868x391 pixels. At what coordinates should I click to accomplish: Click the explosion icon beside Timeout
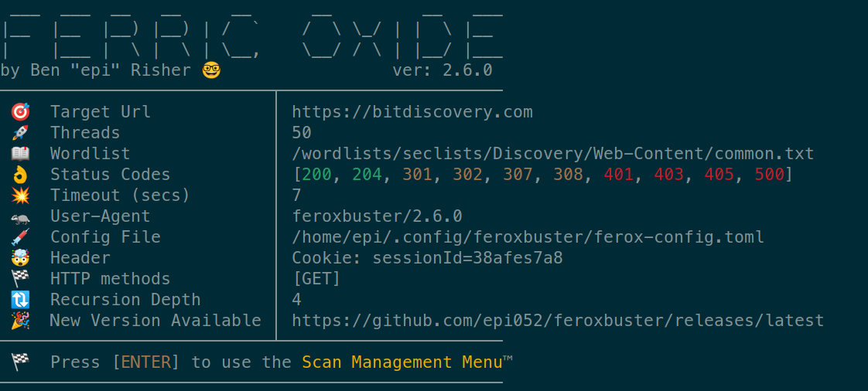coord(20,195)
